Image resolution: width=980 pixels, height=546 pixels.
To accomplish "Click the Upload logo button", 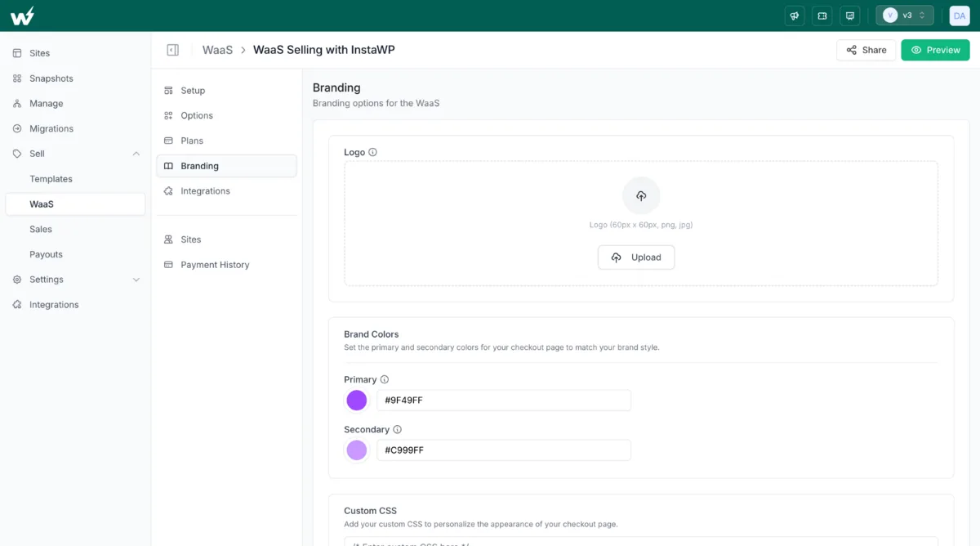I will (x=636, y=257).
